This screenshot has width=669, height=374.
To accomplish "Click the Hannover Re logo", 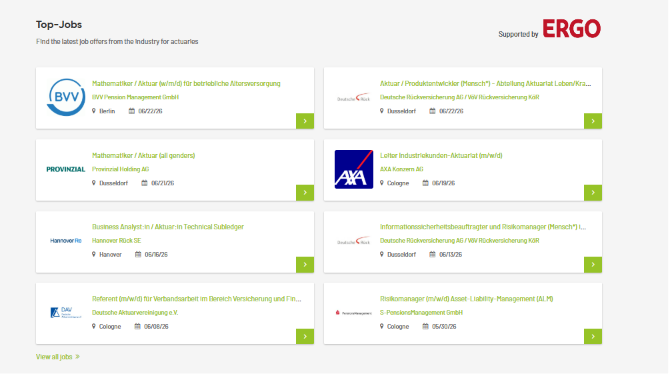I will tap(66, 241).
